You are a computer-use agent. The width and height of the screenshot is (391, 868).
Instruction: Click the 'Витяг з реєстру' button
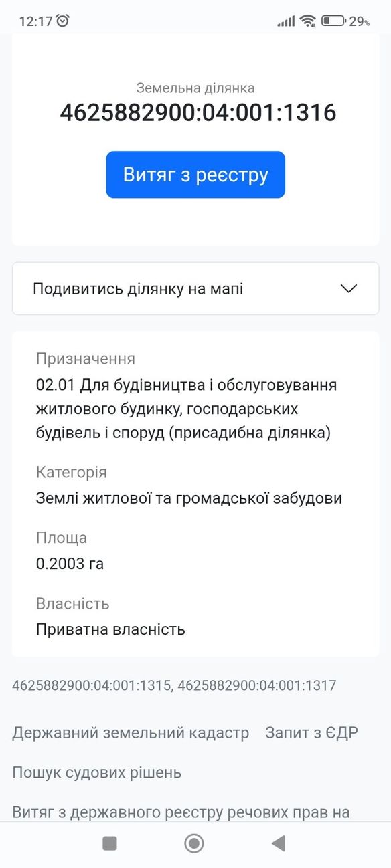click(195, 175)
